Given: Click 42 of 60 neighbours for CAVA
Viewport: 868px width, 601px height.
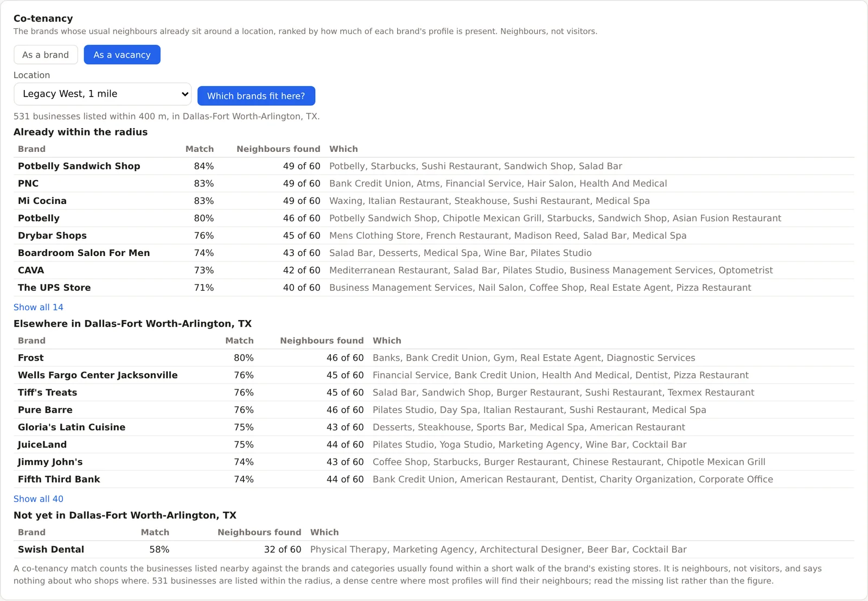Looking at the screenshot, I should coord(302,270).
